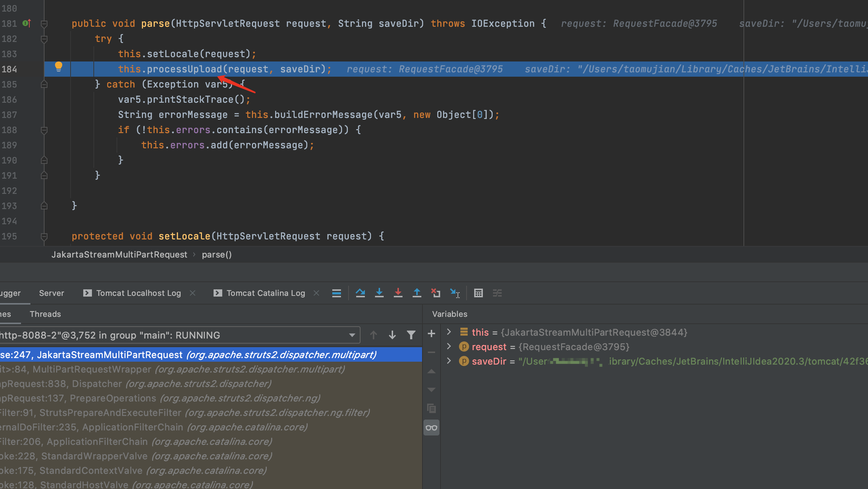Click the Run to Cursor icon

point(455,293)
